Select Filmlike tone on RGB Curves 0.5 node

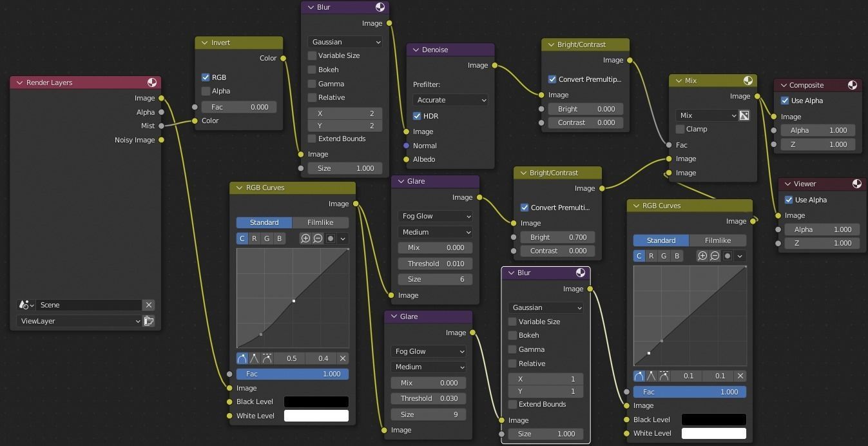[320, 222]
